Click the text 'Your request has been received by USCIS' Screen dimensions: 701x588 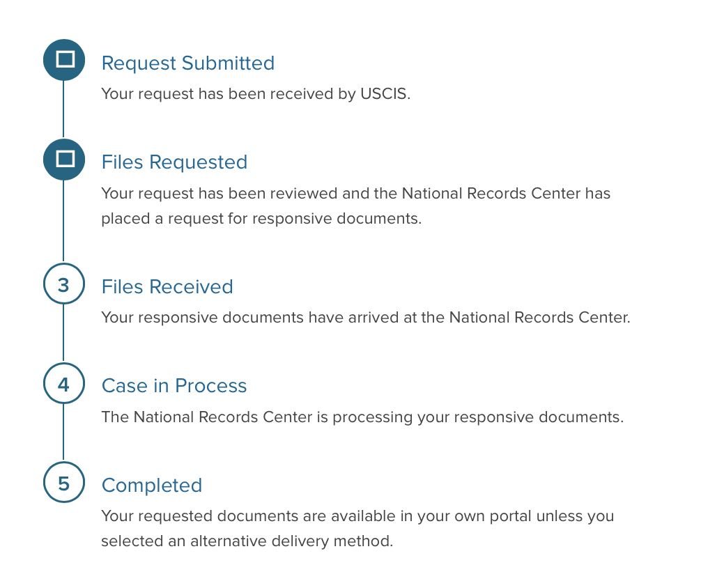[x=256, y=94]
